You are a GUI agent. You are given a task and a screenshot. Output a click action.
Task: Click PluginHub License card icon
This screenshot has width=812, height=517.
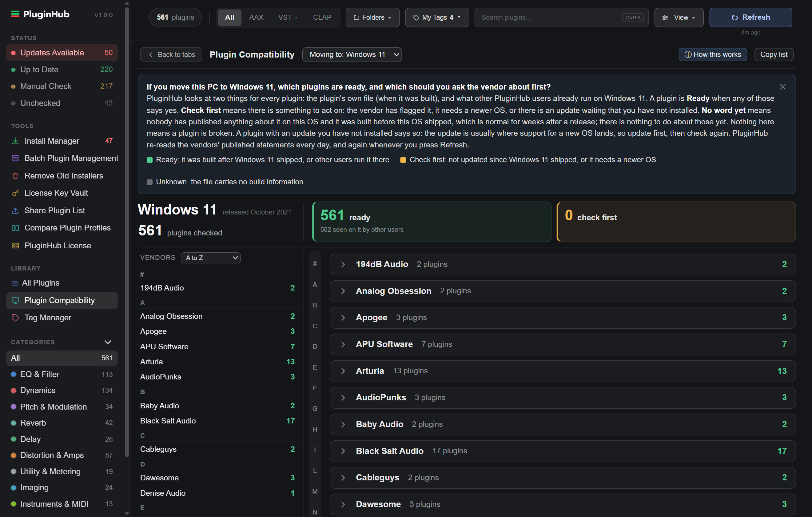pyautogui.click(x=15, y=246)
